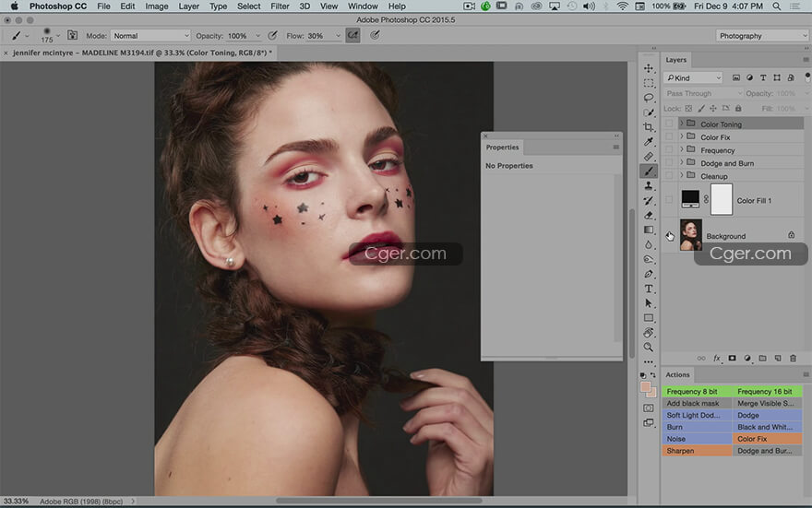Switch to the Actions tab
The image size is (812, 508).
tap(677, 374)
